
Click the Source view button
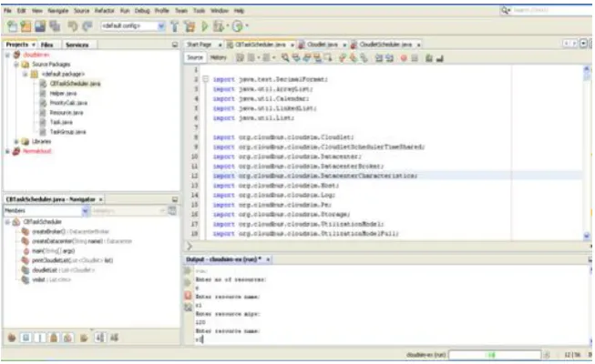point(195,57)
